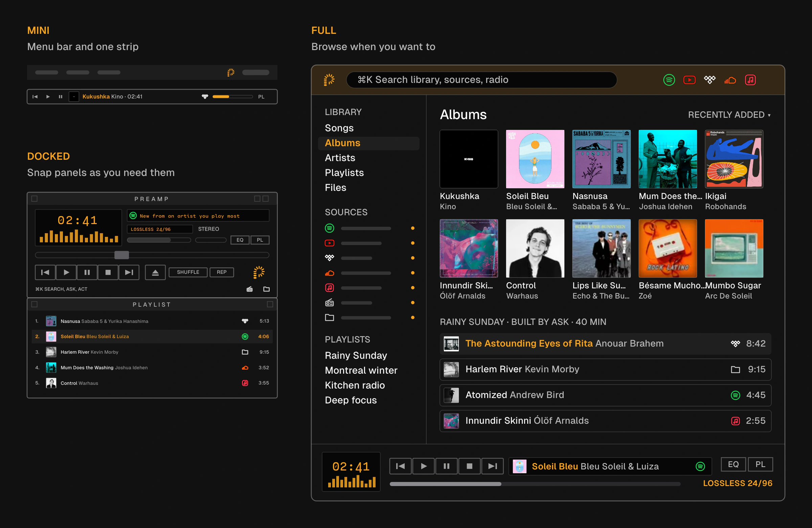Toggle REP repeat in Preamp panel
Viewport: 812px width, 528px height.
tap(221, 272)
